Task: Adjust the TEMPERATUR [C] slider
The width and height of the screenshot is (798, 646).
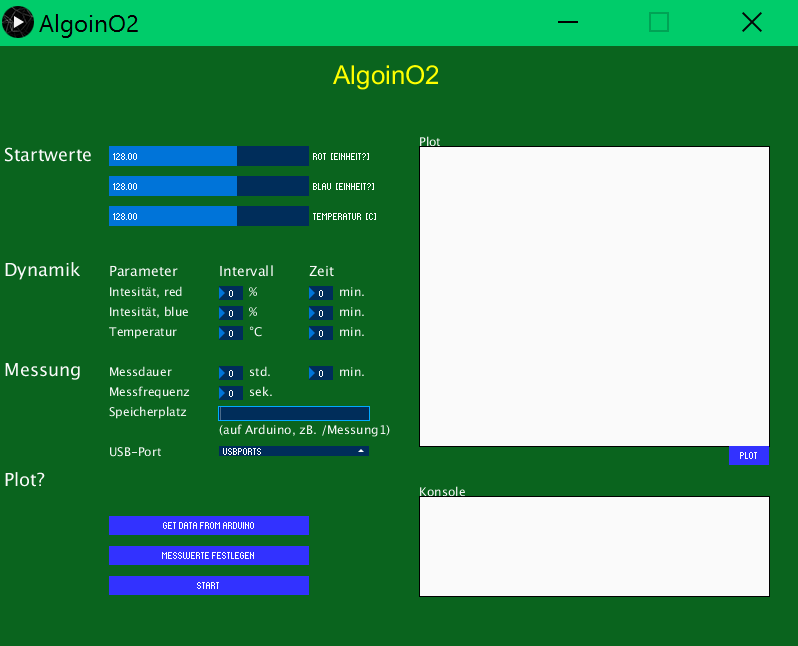Action: (x=209, y=216)
